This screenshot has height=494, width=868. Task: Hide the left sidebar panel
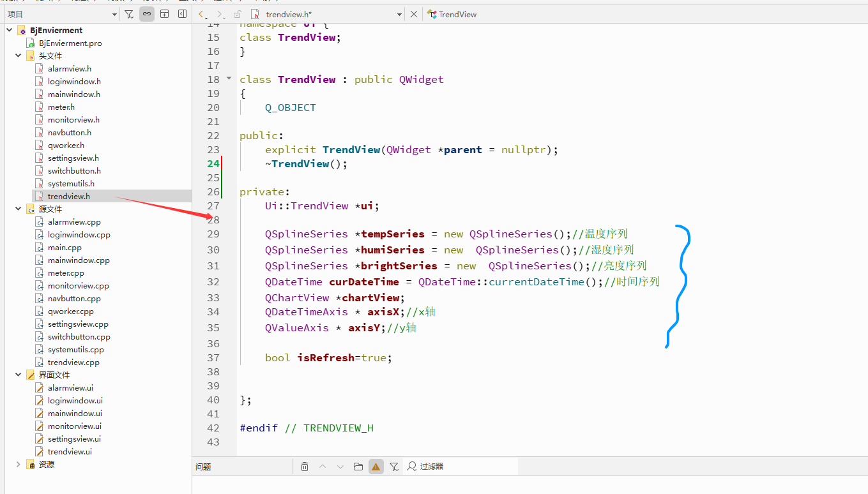[x=182, y=14]
